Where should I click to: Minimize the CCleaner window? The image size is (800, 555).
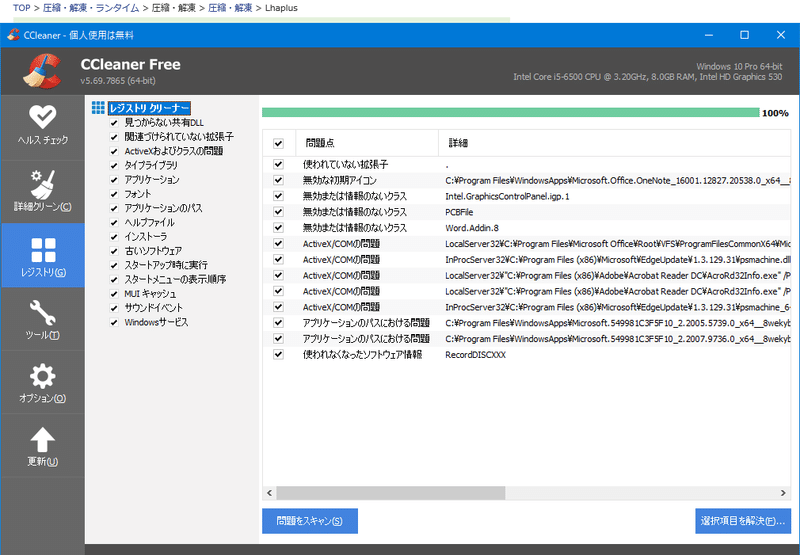pyautogui.click(x=709, y=35)
